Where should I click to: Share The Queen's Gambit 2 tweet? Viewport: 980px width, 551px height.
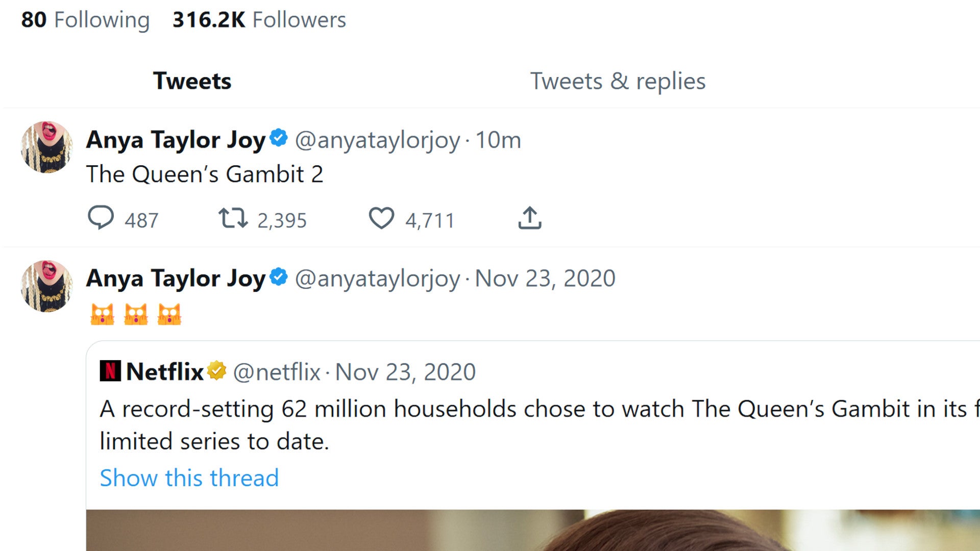530,218
